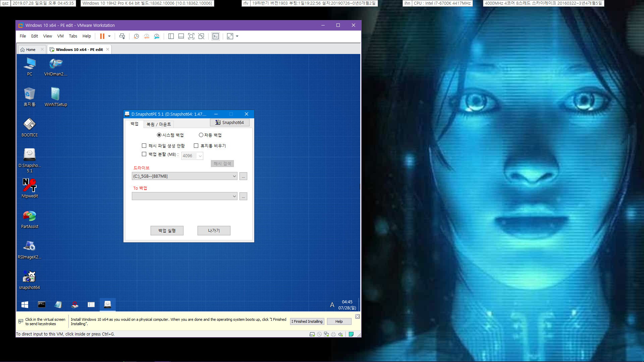Open PartAssist partition tool icon
Viewport: 644px width, 362px height.
tap(29, 216)
